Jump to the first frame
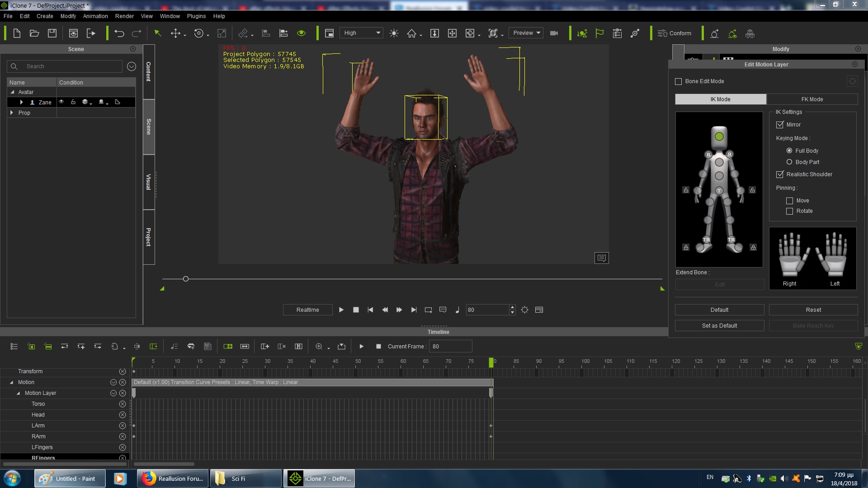Viewport: 868px width, 488px height. 370,310
